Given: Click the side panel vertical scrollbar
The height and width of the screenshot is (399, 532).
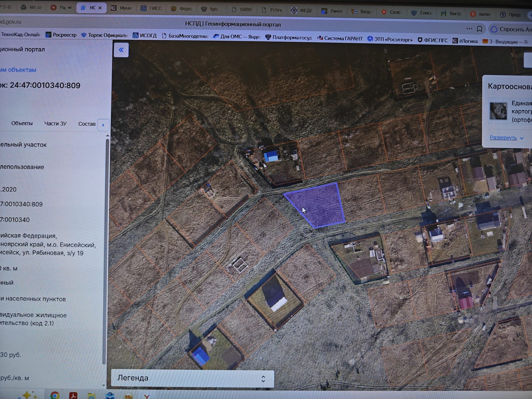Looking at the screenshot, I should (105, 252).
